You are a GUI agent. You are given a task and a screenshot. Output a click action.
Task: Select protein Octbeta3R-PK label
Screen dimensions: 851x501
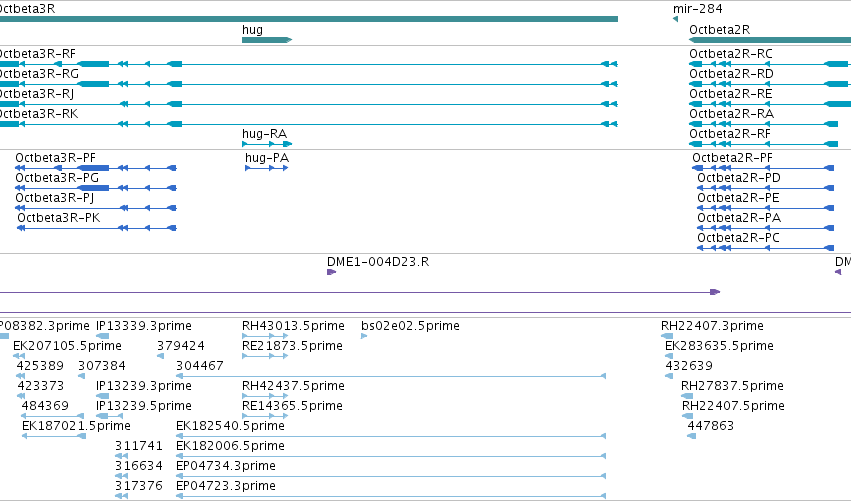59,218
